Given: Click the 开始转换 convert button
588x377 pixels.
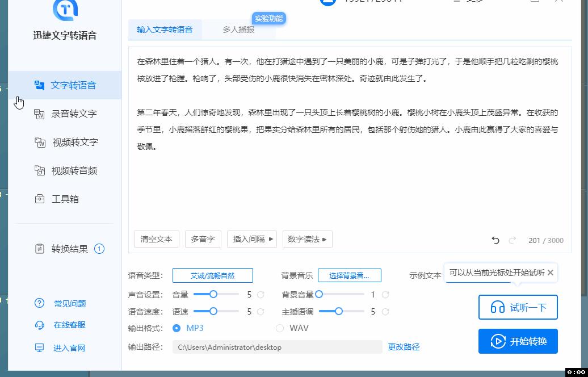Looking at the screenshot, I should pyautogui.click(x=518, y=341).
